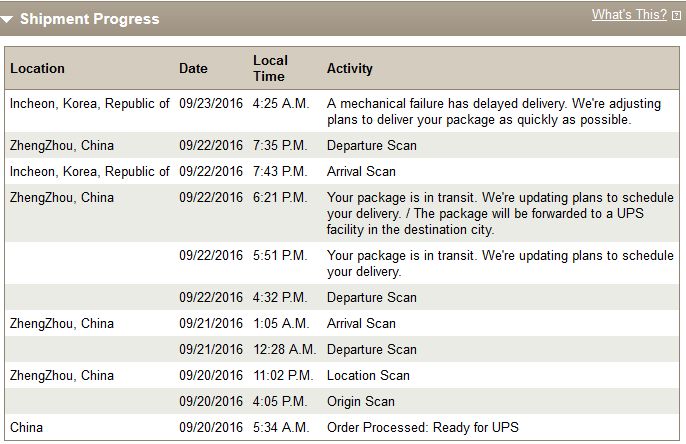This screenshot has height=444, width=686.
Task: Click the Shipment Progress section title
Action: [89, 19]
